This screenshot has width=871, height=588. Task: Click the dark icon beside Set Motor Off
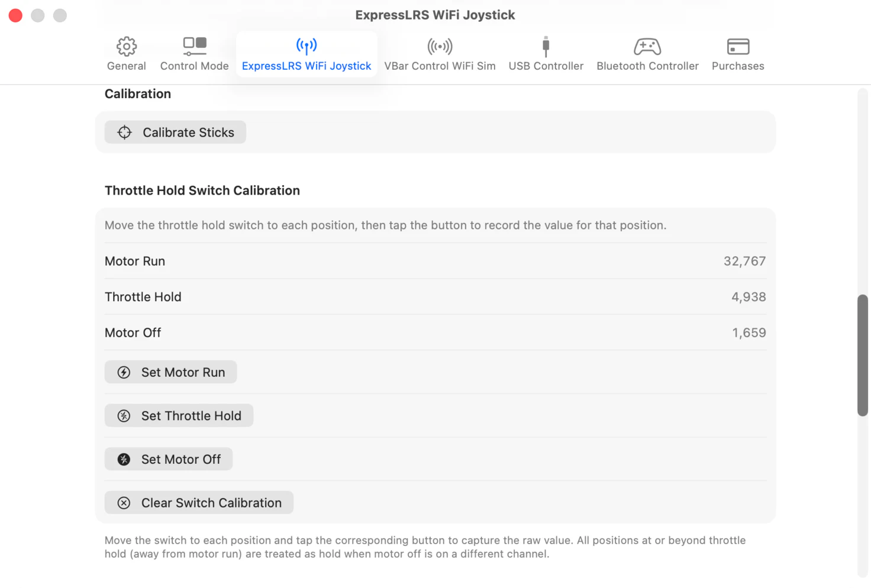pos(124,459)
